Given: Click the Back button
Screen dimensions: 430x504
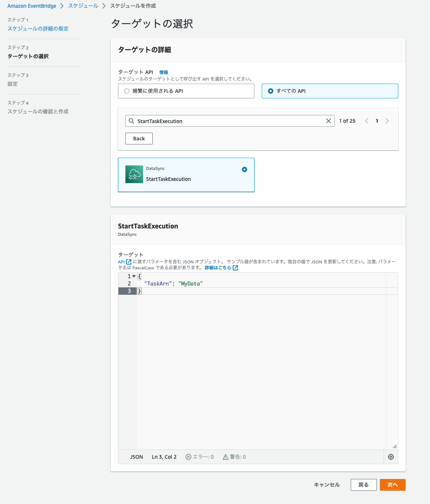Looking at the screenshot, I should pos(139,139).
